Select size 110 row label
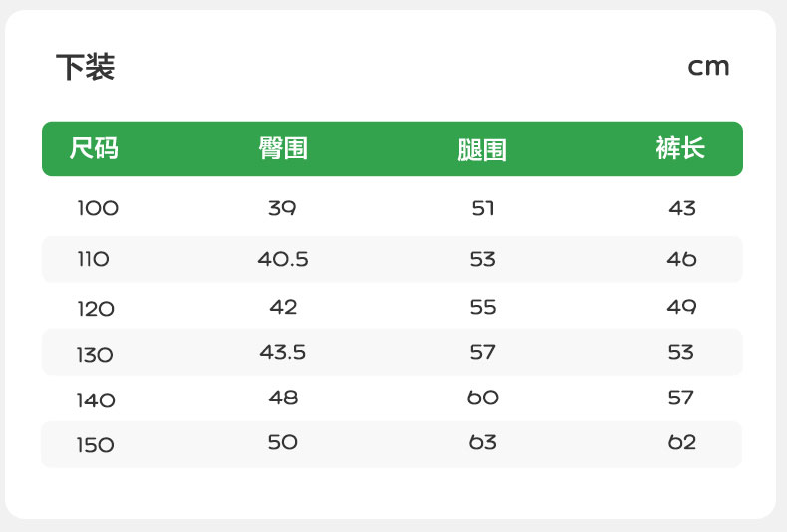The width and height of the screenshot is (787, 532). click(93, 260)
